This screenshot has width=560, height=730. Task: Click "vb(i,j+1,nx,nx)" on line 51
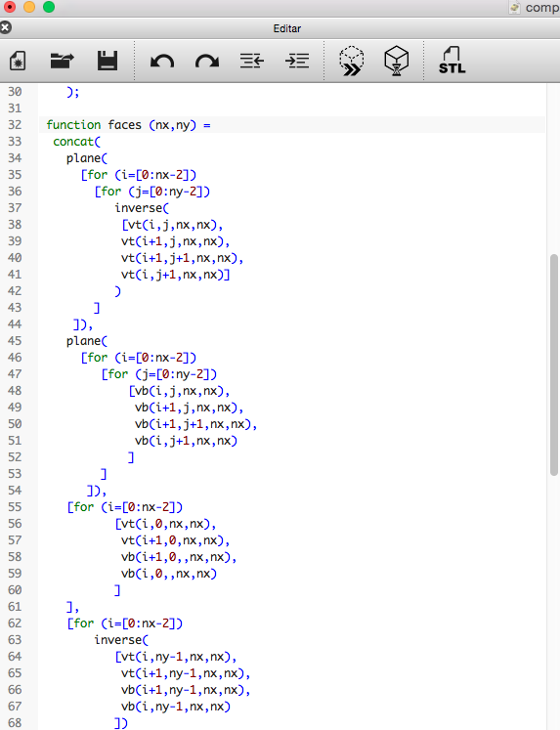coord(187,441)
